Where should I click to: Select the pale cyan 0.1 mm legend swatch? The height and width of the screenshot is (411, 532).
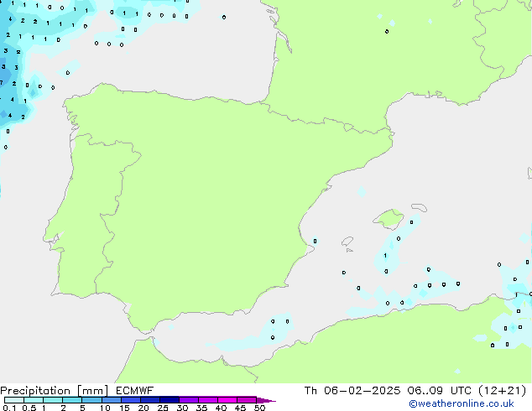[x=13, y=400]
